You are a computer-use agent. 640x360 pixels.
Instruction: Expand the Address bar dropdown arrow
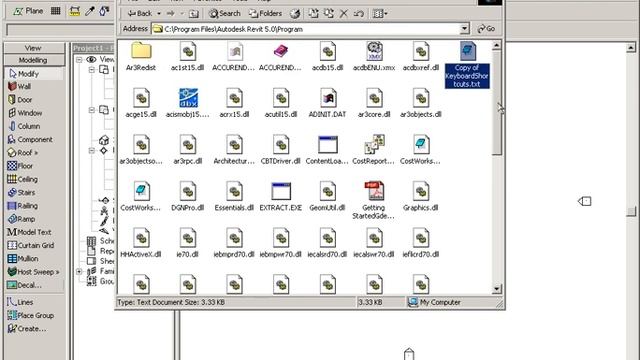[464, 29]
